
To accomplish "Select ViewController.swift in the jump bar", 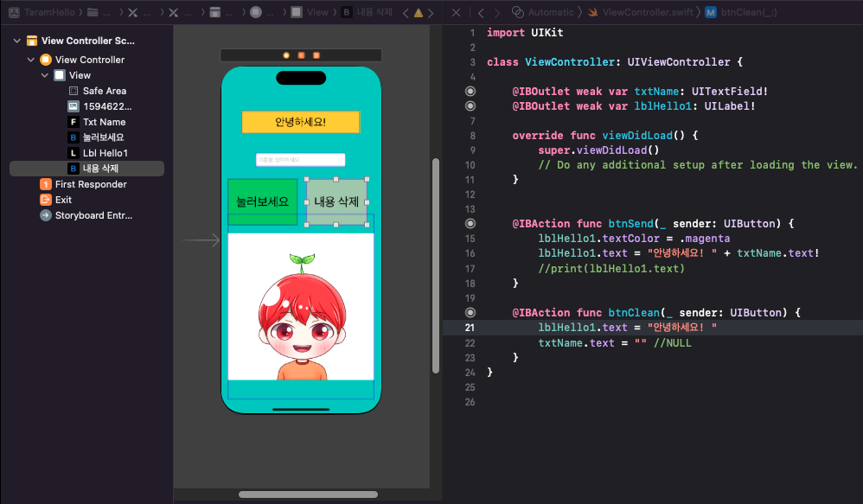I will point(641,12).
